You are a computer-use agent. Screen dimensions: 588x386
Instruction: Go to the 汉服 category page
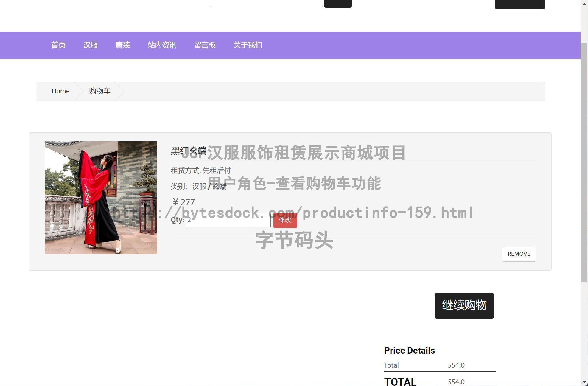pos(91,45)
